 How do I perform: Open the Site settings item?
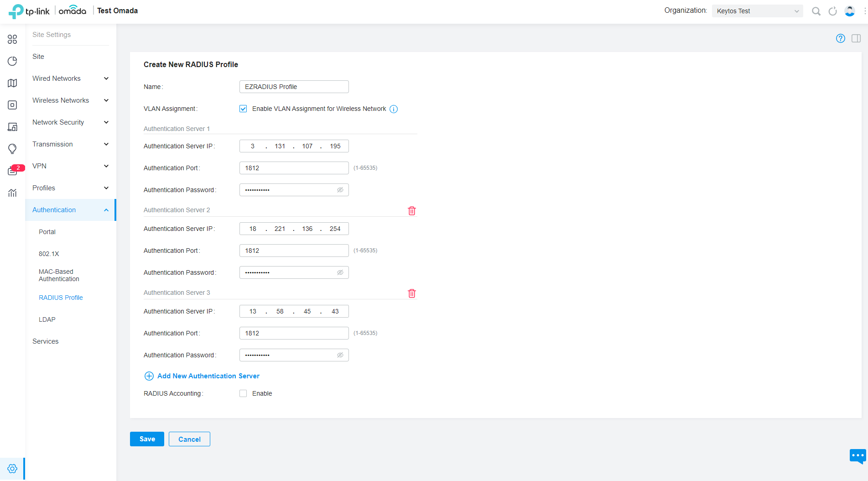pos(38,57)
